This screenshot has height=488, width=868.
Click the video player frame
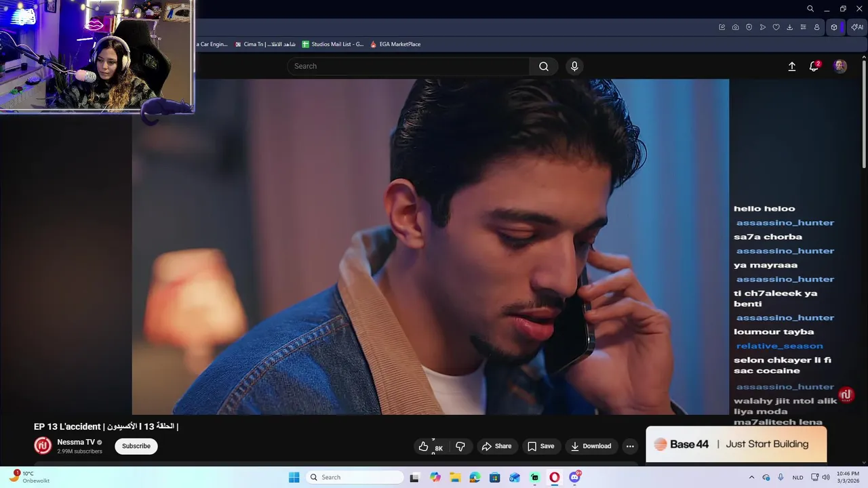[431, 247]
